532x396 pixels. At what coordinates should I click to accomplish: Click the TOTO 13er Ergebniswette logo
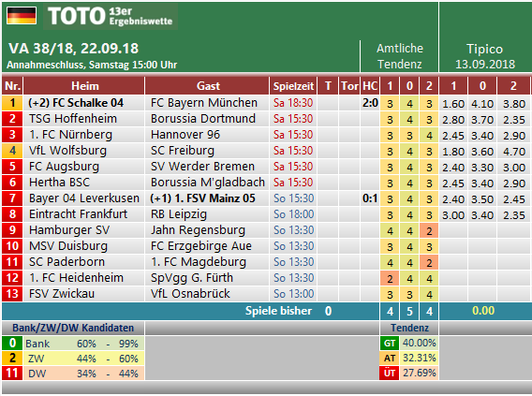pos(111,16)
